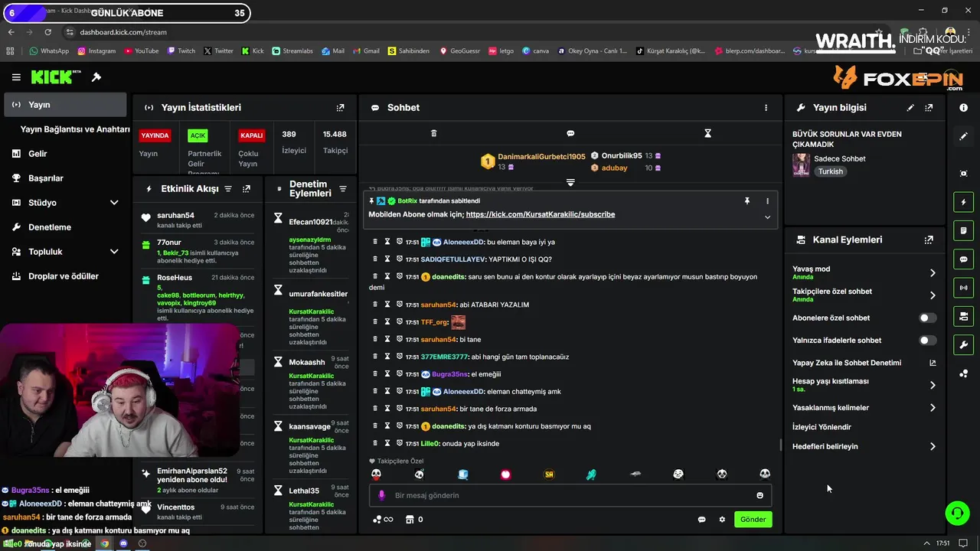Open the green headset support button
This screenshot has width=980, height=551.
[x=957, y=513]
